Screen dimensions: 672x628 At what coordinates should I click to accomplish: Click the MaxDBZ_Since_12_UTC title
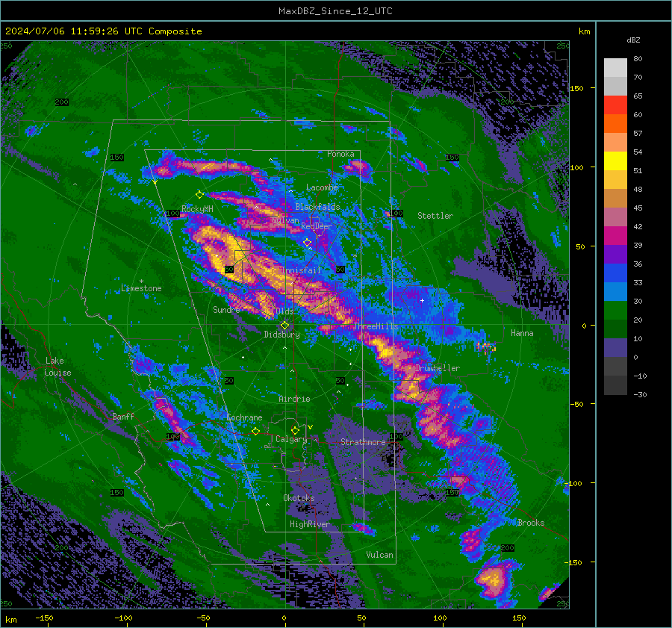click(x=335, y=11)
